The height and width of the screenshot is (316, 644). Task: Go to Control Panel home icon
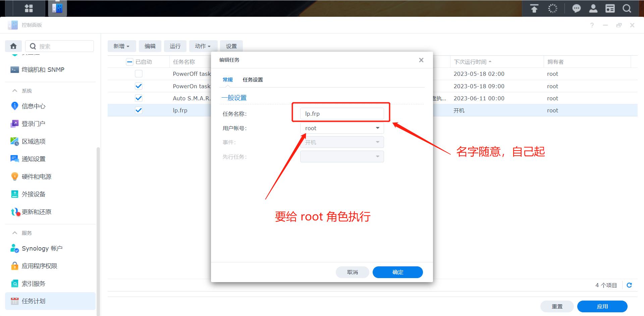[x=13, y=46]
